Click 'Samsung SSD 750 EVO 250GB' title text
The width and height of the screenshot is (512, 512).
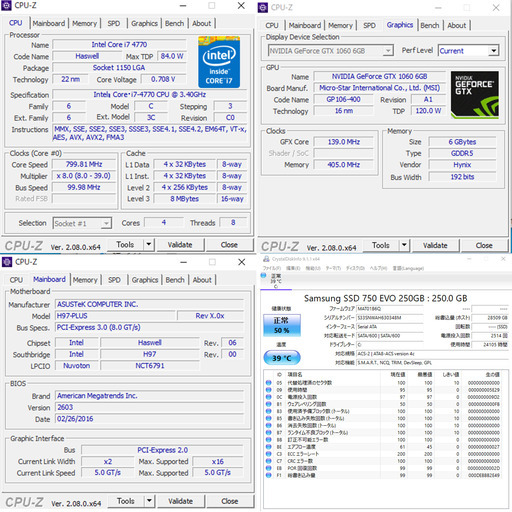click(364, 298)
